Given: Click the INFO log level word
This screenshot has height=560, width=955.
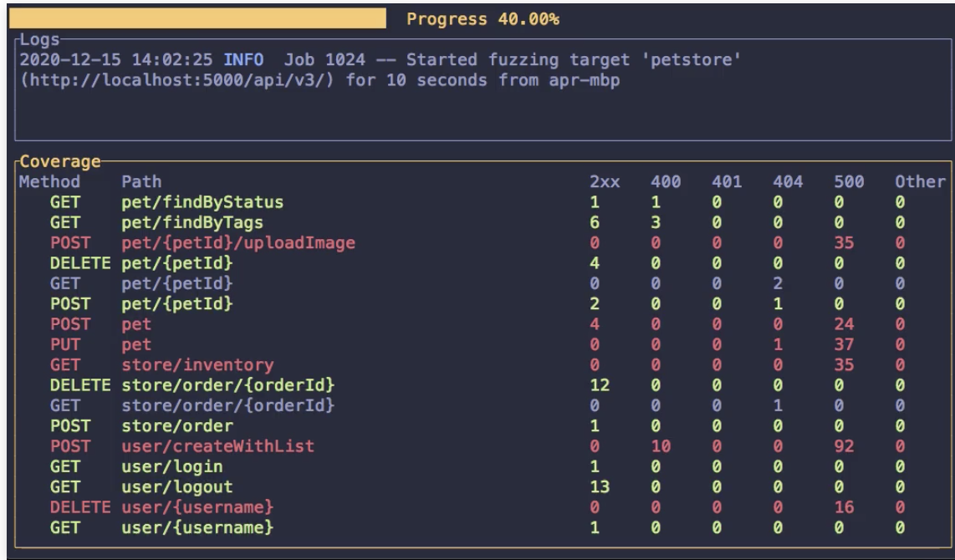Looking at the screenshot, I should [243, 59].
